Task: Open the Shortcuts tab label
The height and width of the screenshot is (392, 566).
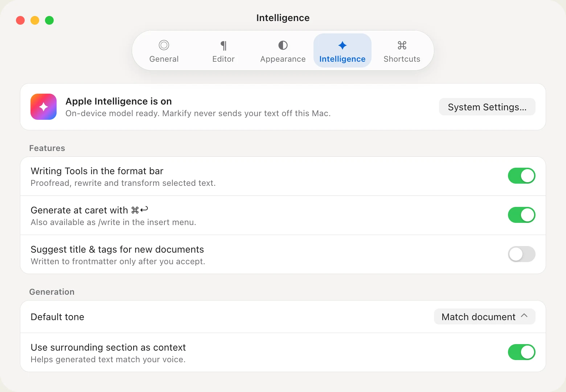Action: pos(402,59)
